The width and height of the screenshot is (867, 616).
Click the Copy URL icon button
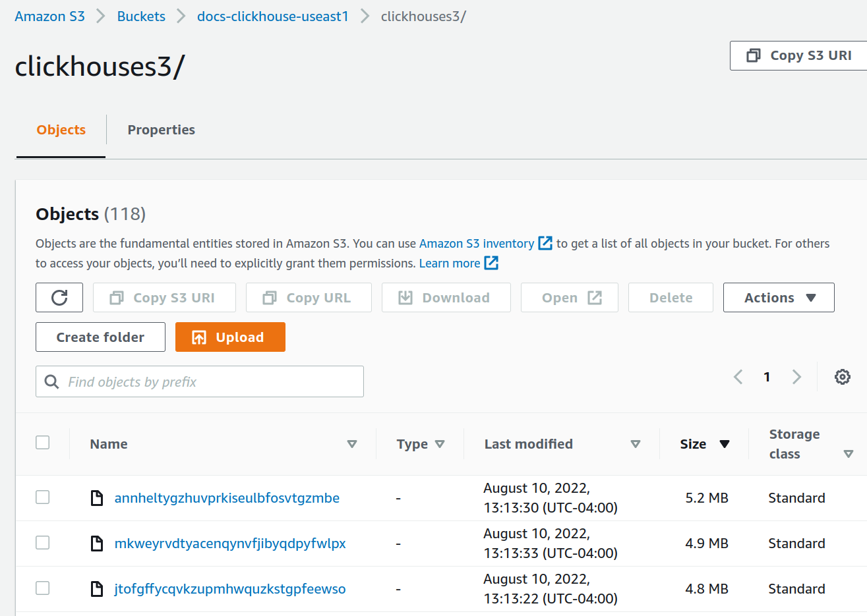click(269, 297)
